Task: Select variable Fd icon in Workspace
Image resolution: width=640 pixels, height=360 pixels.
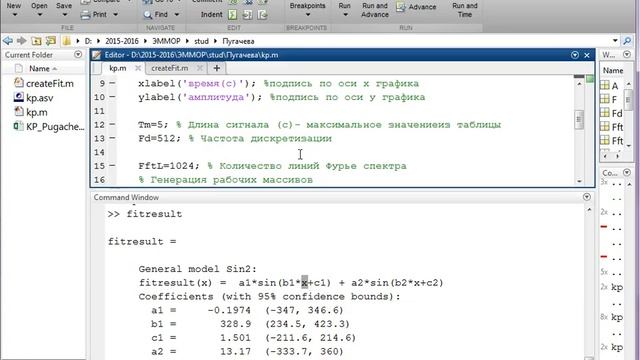Action: [x=605, y=113]
